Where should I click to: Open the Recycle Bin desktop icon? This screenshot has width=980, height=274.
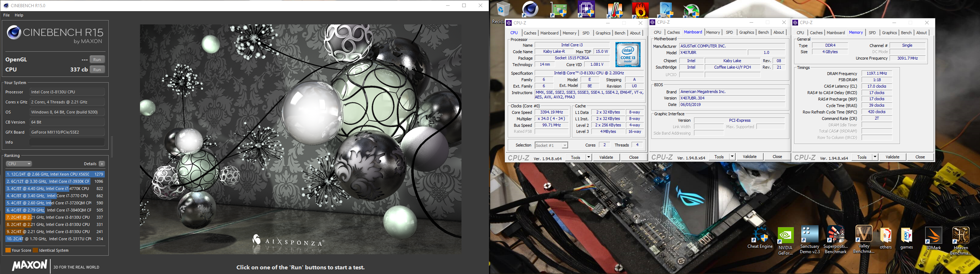pos(503,9)
